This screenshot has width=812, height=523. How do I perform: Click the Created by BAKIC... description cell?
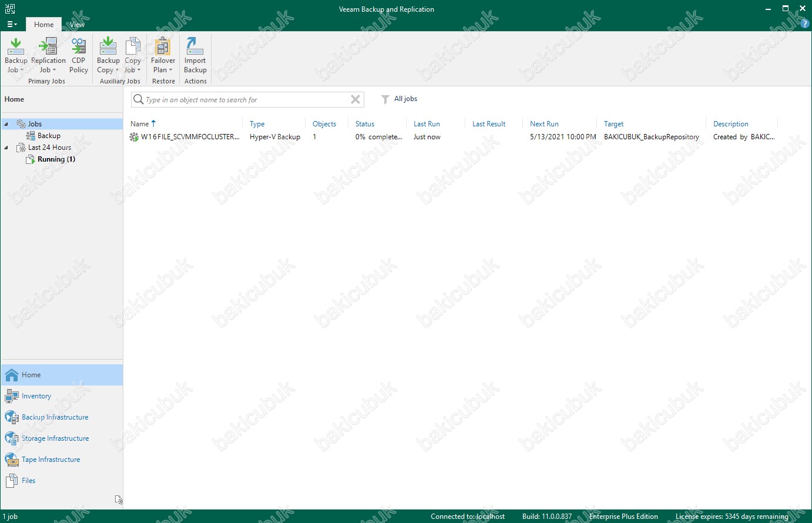click(x=744, y=137)
